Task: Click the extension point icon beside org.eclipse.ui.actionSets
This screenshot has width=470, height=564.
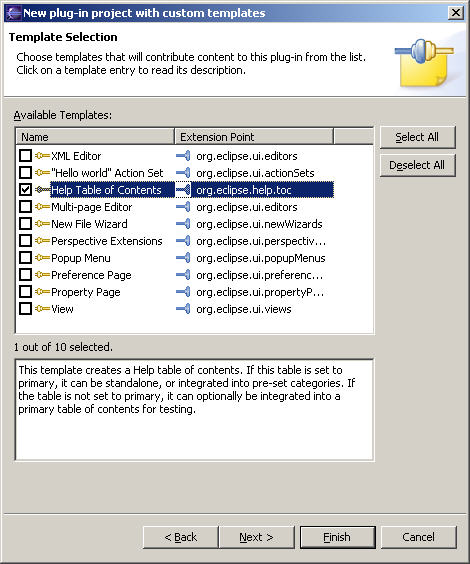Action: [183, 173]
